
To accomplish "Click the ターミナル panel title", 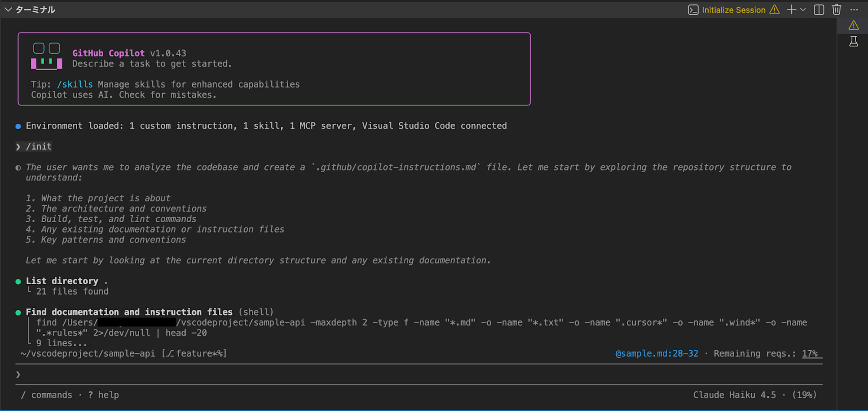I will pyautogui.click(x=36, y=10).
